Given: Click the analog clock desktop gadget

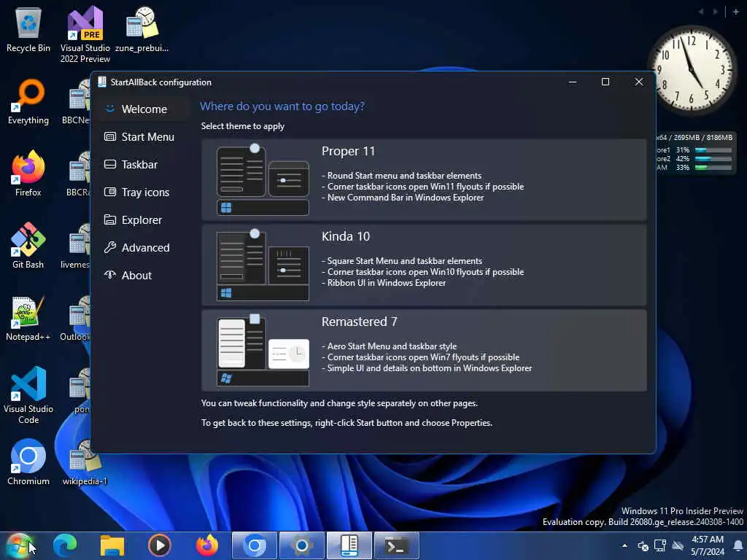Looking at the screenshot, I should point(692,69).
